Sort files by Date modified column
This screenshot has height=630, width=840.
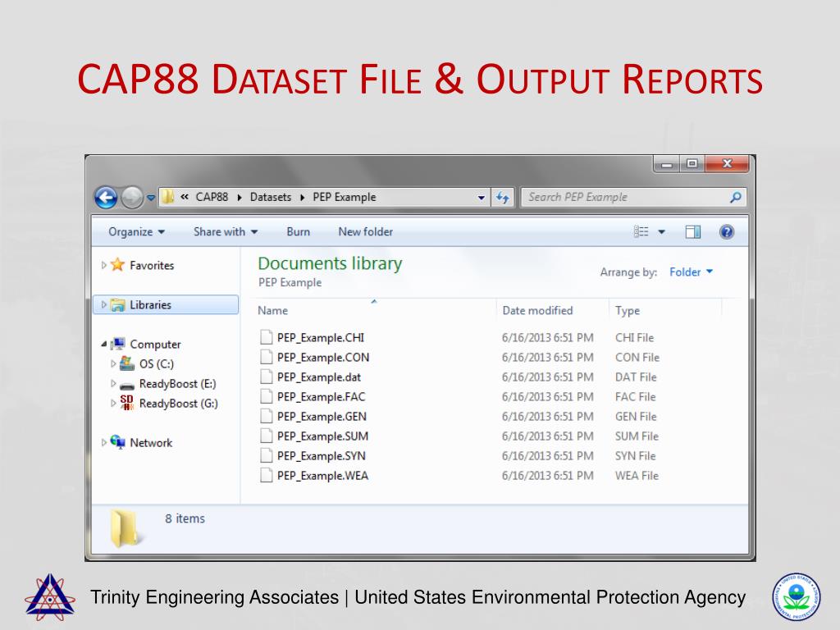[x=537, y=311]
